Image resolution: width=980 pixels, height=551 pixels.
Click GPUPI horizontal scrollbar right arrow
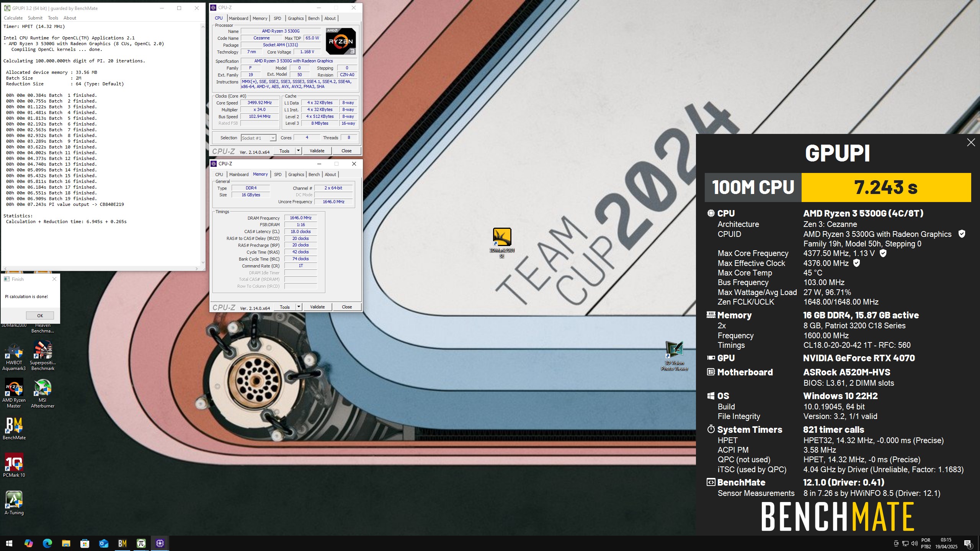pos(197,269)
